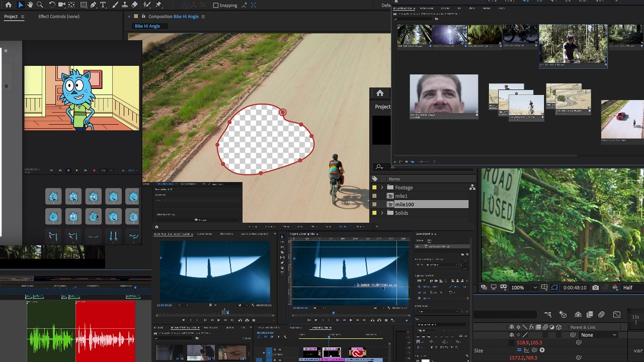This screenshot has width=644, height=362.
Task: Select the Rotation tool
Action: point(52,5)
